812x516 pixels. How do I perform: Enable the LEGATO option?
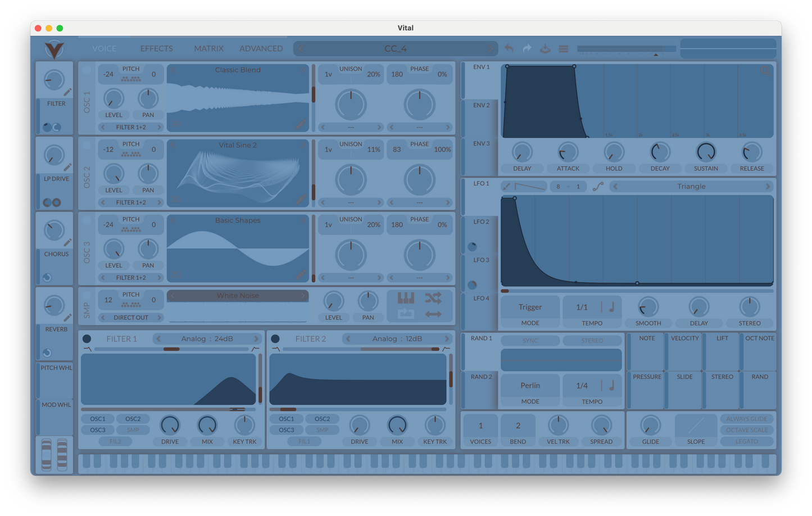[747, 442]
